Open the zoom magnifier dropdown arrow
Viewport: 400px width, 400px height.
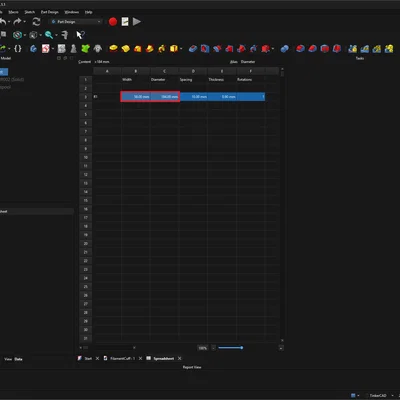click(x=56, y=35)
